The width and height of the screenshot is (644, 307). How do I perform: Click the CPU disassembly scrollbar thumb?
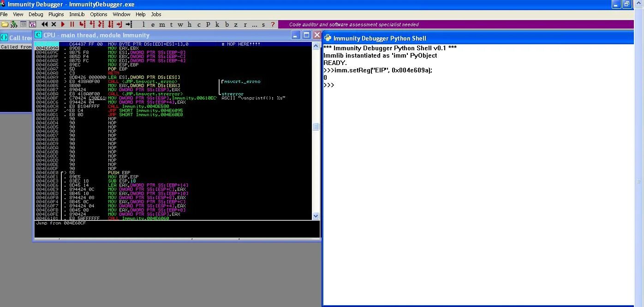coord(316,127)
